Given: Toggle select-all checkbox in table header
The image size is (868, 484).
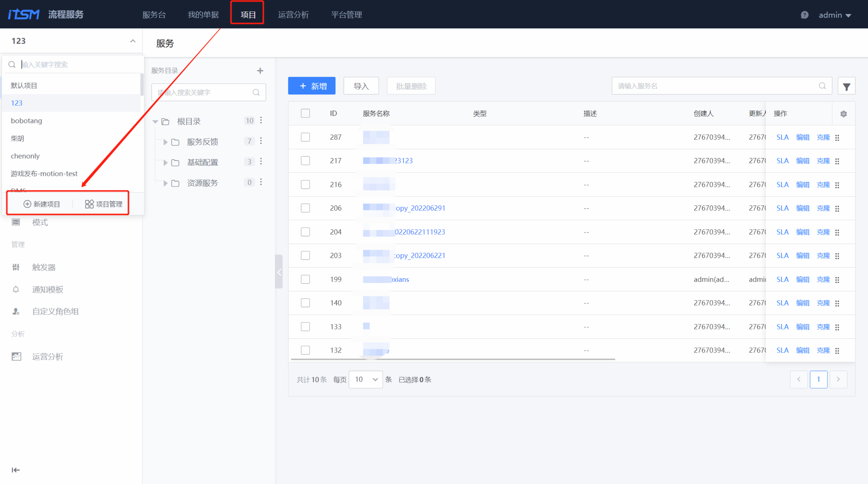Looking at the screenshot, I should pos(305,113).
